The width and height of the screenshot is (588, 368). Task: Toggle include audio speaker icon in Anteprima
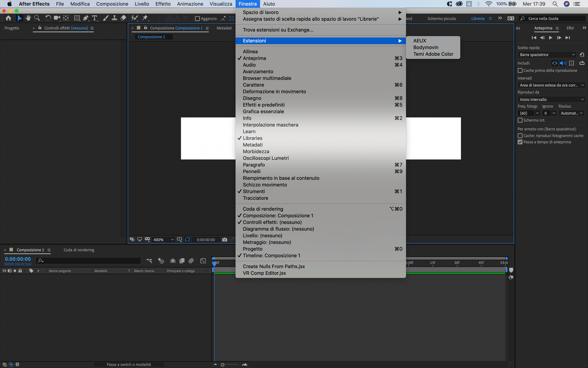[563, 63]
